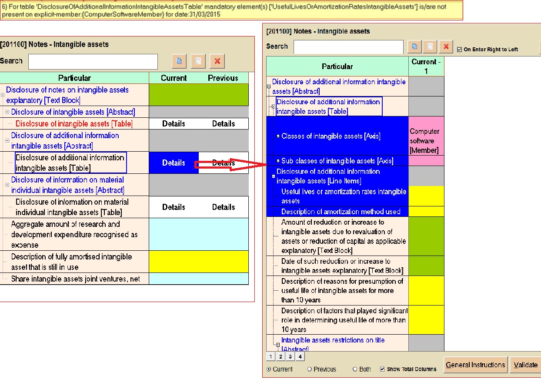
Task: Select the Both radio button
Action: pos(355,369)
